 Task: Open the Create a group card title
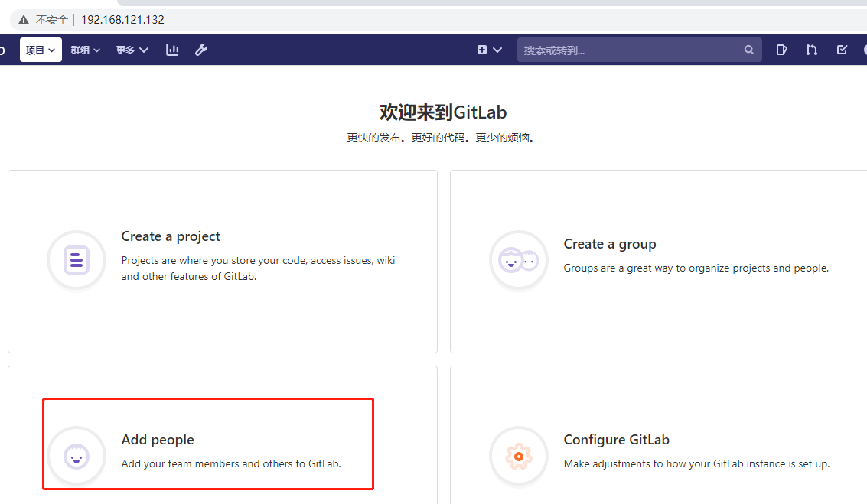pos(610,244)
